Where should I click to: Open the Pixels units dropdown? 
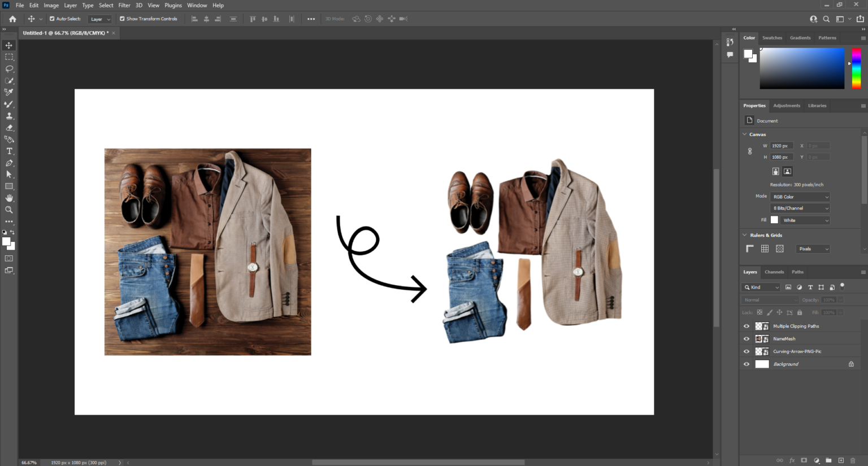point(813,249)
